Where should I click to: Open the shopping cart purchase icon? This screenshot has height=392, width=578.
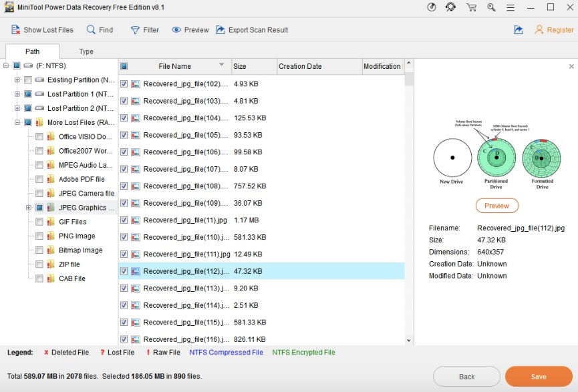pos(472,7)
